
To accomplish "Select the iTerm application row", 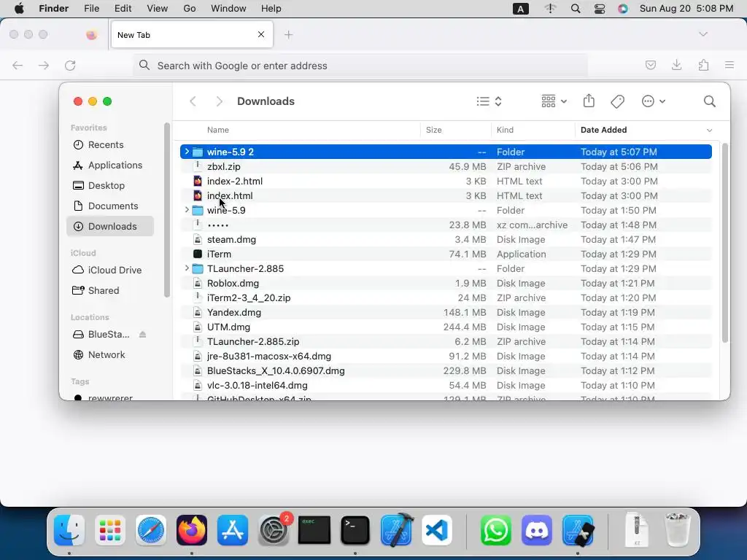I will [x=446, y=254].
